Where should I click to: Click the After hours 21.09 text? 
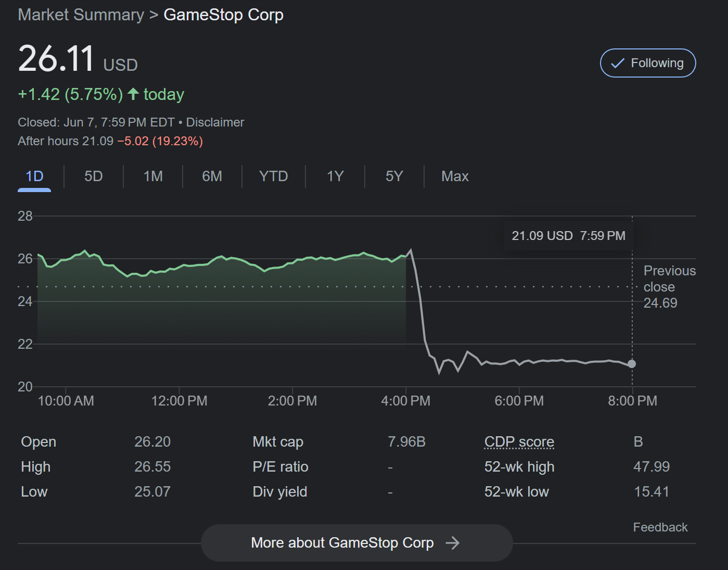66,141
